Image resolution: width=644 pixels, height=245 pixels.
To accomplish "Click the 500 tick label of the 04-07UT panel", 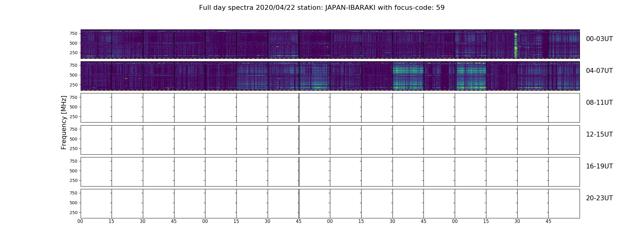I will pyautogui.click(x=74, y=75).
